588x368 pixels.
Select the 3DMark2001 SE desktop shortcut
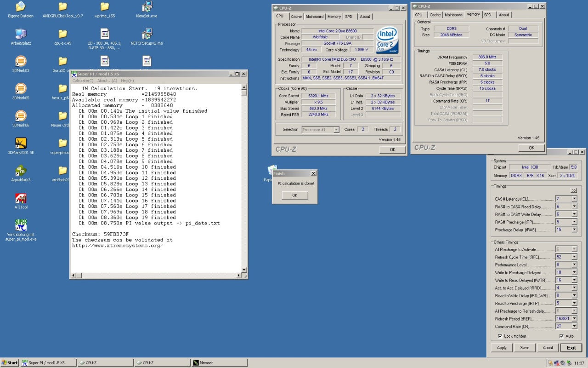pos(21,143)
